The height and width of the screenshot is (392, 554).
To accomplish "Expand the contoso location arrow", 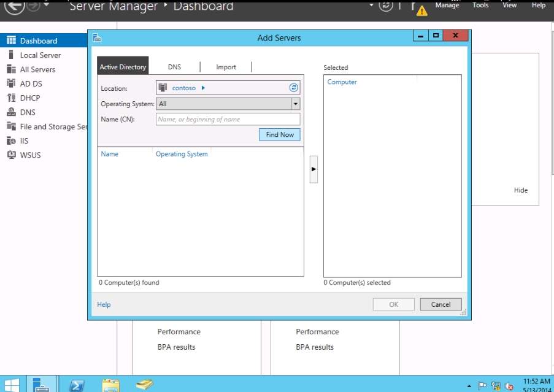I will (203, 88).
